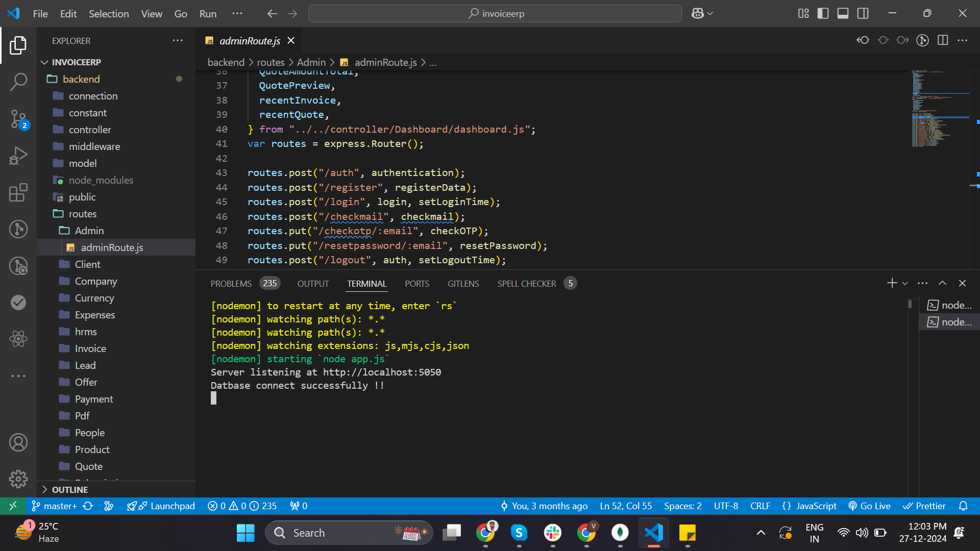Click the notifications bell in status bar
Image resolution: width=980 pixels, height=551 pixels.
963,506
